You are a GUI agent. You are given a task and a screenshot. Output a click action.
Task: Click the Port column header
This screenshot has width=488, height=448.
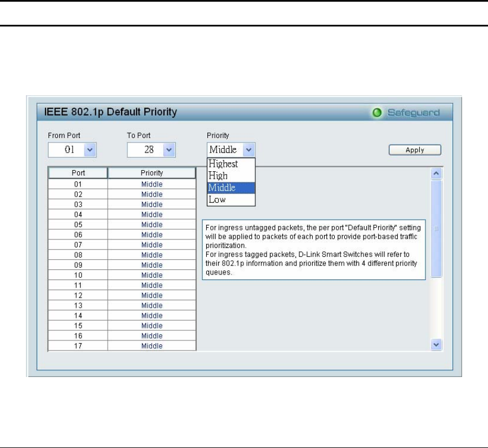(78, 173)
